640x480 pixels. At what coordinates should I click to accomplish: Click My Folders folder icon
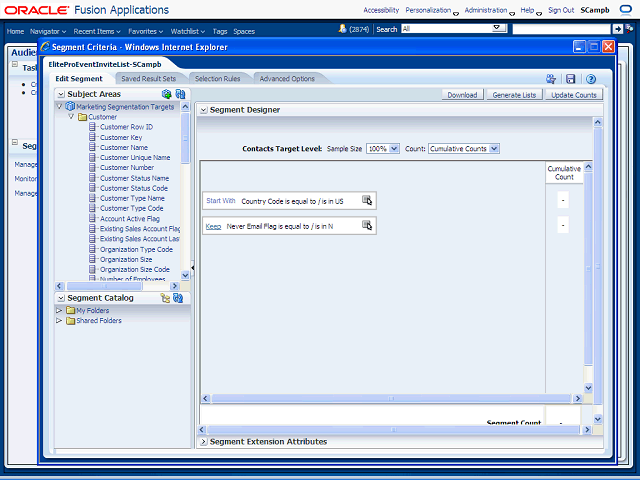tap(71, 311)
